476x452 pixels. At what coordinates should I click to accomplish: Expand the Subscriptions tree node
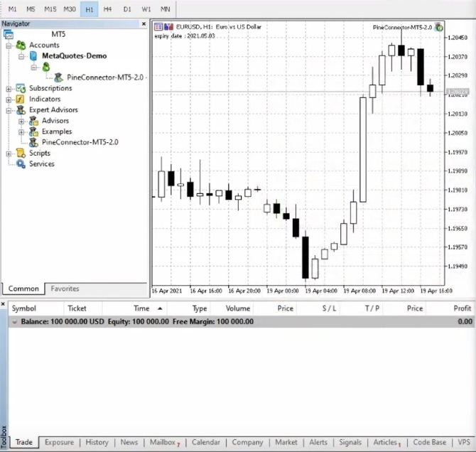pyautogui.click(x=9, y=89)
